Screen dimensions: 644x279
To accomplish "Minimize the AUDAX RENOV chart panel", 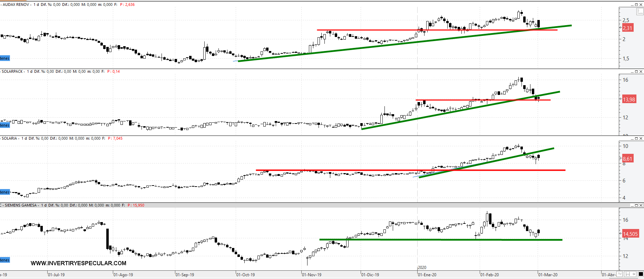I will [x=632, y=4].
